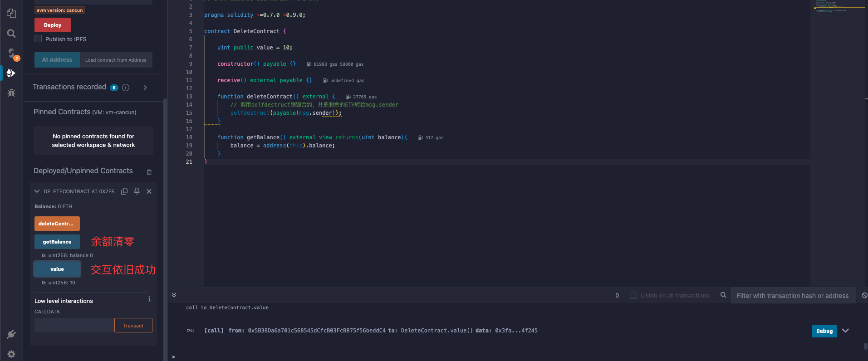Expand the call log details chevron
This screenshot has width=868, height=361.
click(x=845, y=331)
